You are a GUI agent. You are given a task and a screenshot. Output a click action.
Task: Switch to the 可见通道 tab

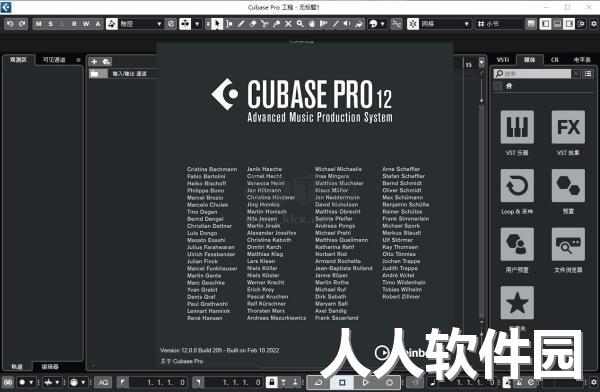point(54,60)
